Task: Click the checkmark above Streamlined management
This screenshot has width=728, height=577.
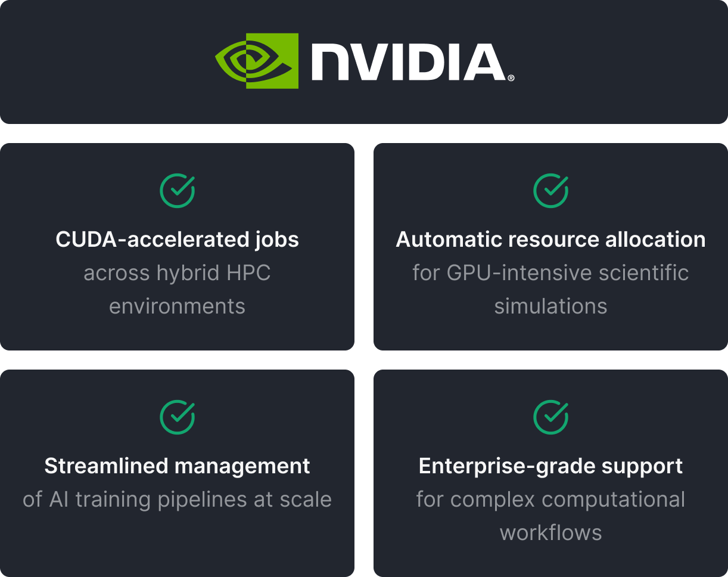Action: pos(178,417)
